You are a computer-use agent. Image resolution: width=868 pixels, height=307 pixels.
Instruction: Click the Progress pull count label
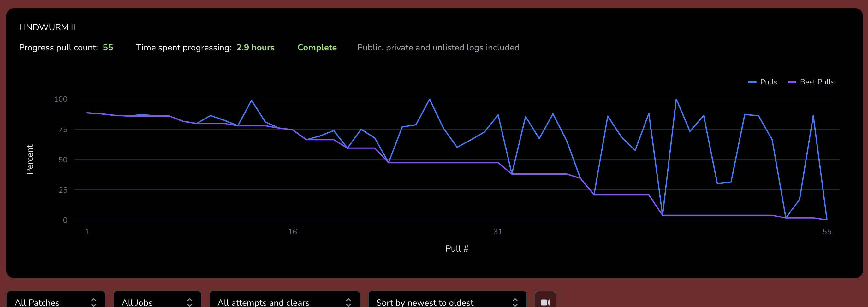pyautogui.click(x=58, y=48)
